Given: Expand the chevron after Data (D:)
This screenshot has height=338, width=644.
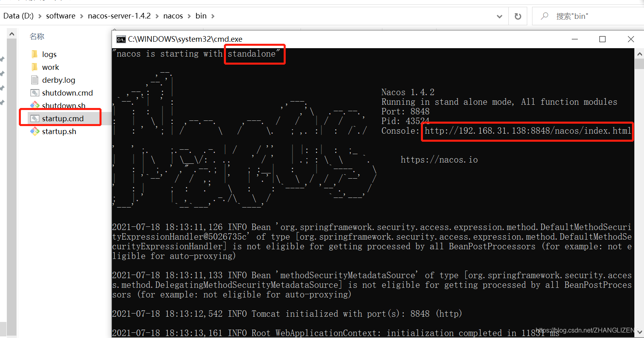Looking at the screenshot, I should (x=40, y=16).
